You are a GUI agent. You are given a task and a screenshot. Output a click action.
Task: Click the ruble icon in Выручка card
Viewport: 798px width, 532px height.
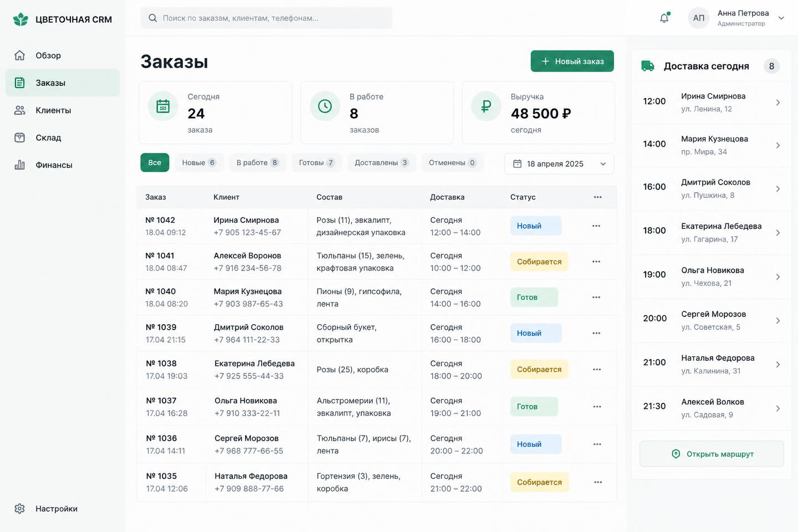click(486, 106)
